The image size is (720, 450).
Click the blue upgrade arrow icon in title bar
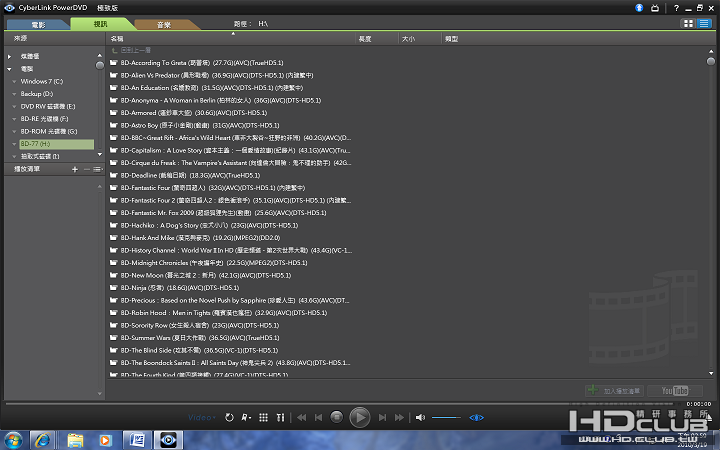click(639, 8)
